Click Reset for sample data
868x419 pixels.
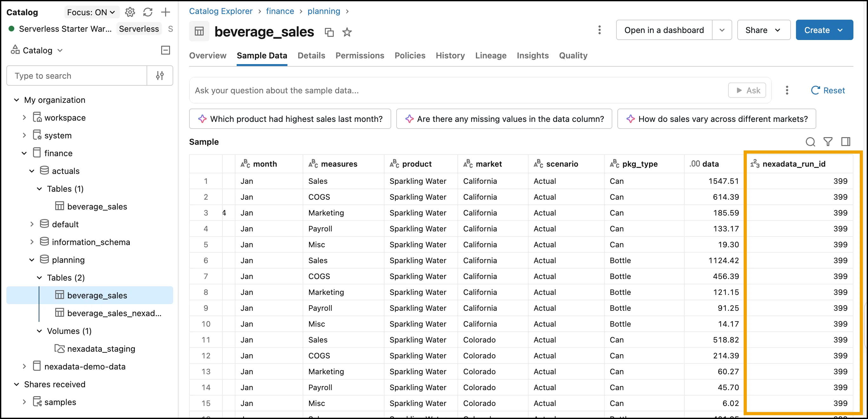pyautogui.click(x=828, y=90)
